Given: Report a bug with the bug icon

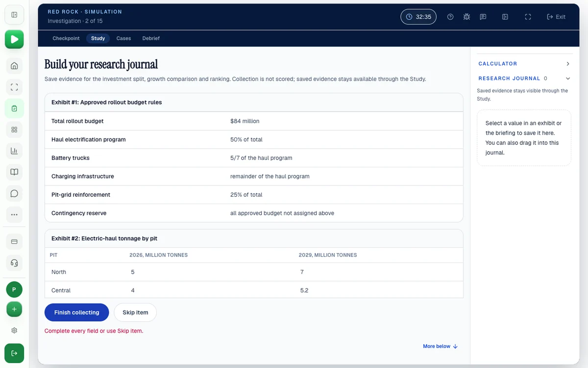Looking at the screenshot, I should point(466,17).
